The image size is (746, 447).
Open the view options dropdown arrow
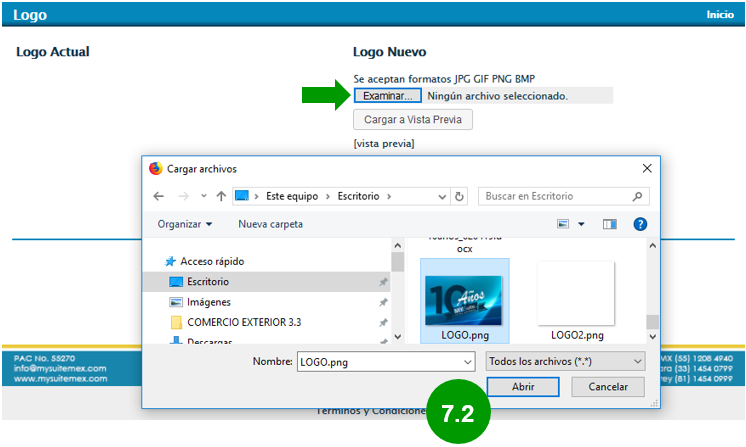(x=581, y=224)
